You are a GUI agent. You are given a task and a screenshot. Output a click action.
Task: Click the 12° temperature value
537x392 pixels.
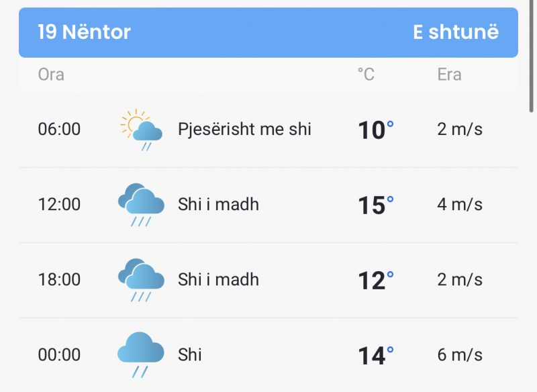[x=376, y=281]
